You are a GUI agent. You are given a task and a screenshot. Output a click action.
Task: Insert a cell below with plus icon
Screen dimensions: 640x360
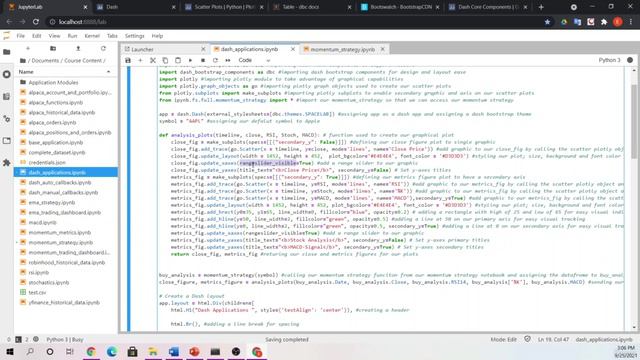140,60
